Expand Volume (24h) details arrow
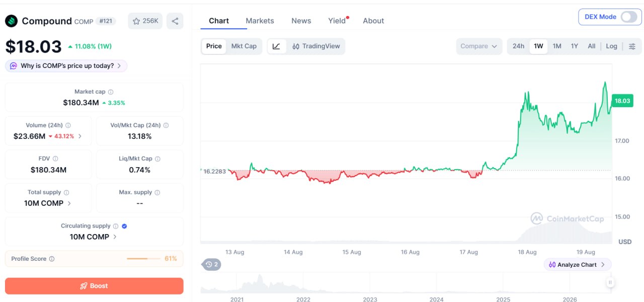644x302 pixels. [x=80, y=136]
